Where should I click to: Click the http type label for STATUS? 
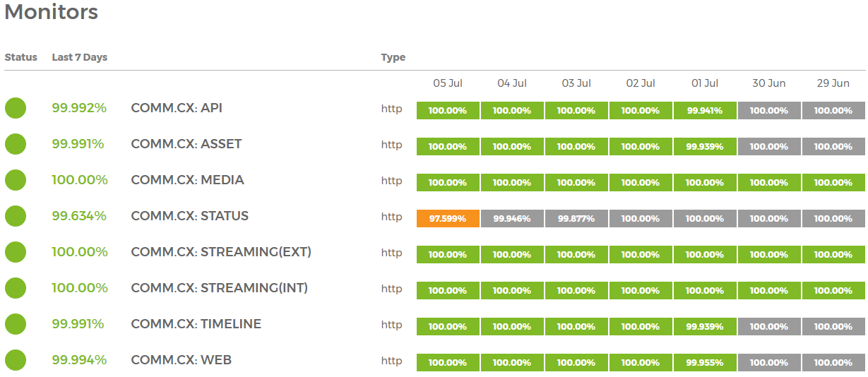pos(392,217)
